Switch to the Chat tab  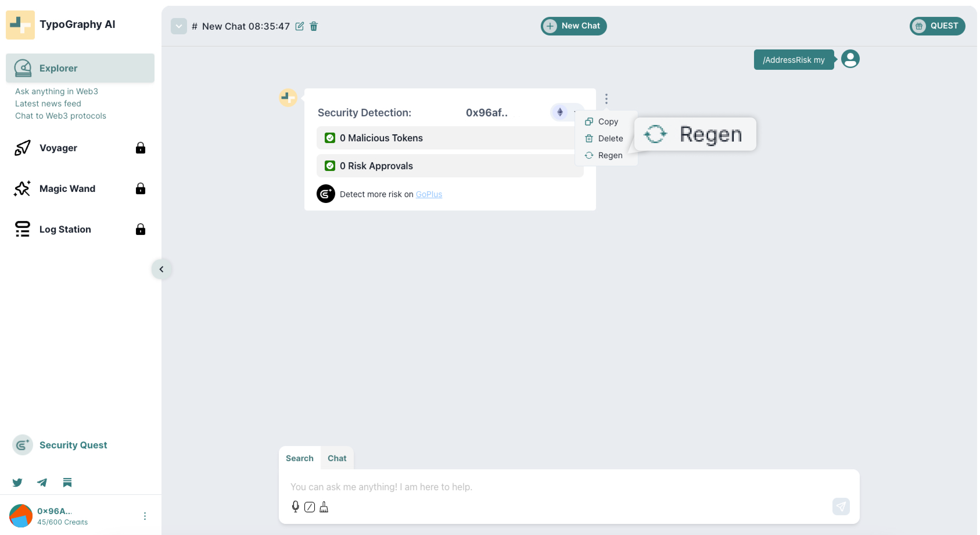click(x=337, y=458)
